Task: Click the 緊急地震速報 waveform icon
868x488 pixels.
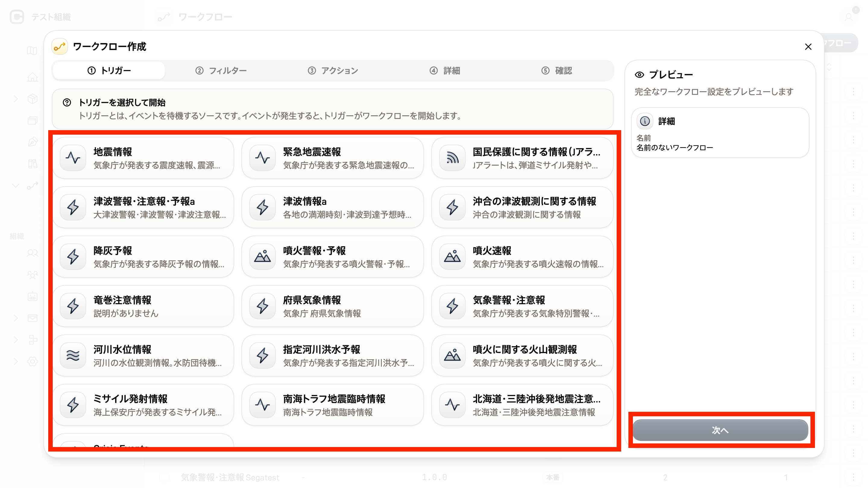Action: [263, 158]
